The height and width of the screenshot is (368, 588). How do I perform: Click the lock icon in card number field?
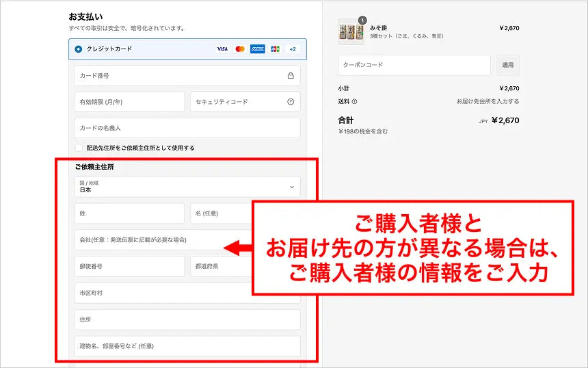tap(291, 75)
